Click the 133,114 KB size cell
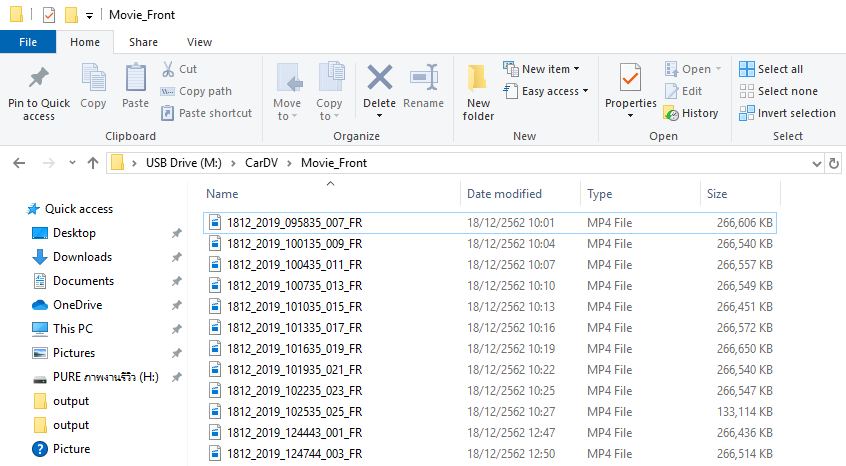Viewport: 846px width, 466px height. [x=745, y=412]
